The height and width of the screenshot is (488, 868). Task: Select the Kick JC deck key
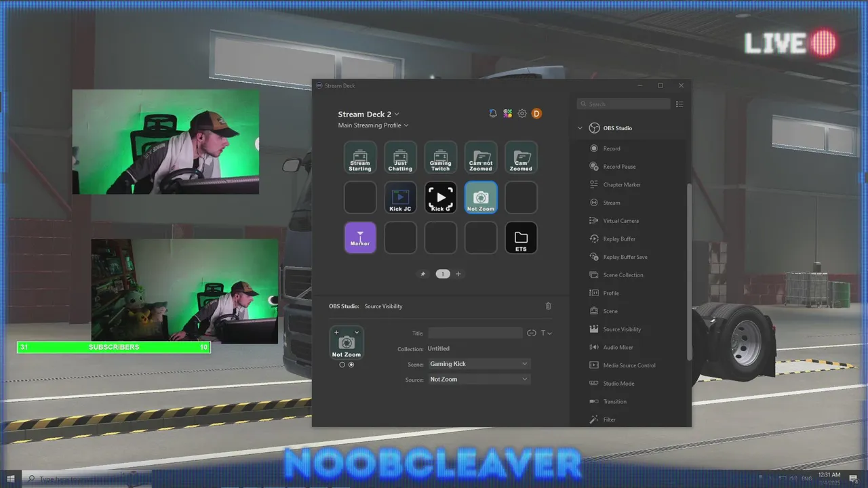(400, 197)
